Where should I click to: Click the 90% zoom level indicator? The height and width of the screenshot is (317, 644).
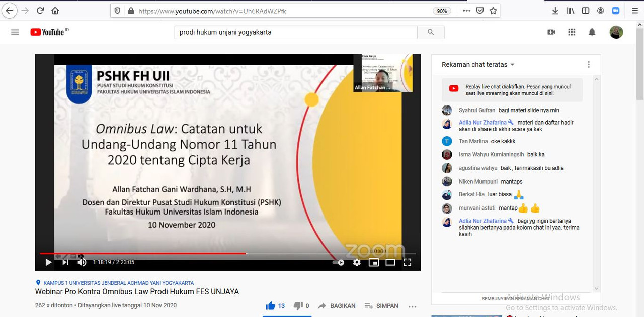click(442, 11)
